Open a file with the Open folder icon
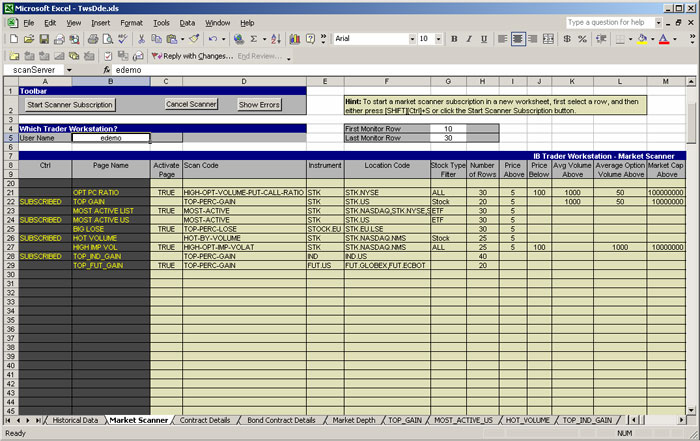Viewport: 700px width, 441px height. 29,39
